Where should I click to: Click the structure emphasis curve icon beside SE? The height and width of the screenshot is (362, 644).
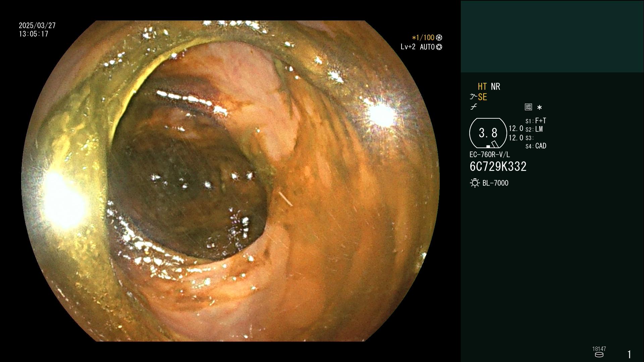pos(473,97)
